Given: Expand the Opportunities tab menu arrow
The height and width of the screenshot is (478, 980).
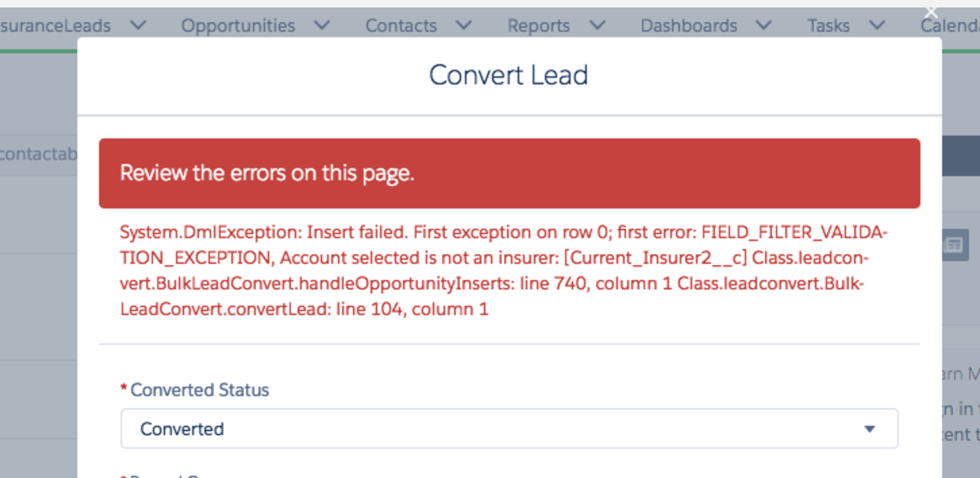Looking at the screenshot, I should coord(321,25).
